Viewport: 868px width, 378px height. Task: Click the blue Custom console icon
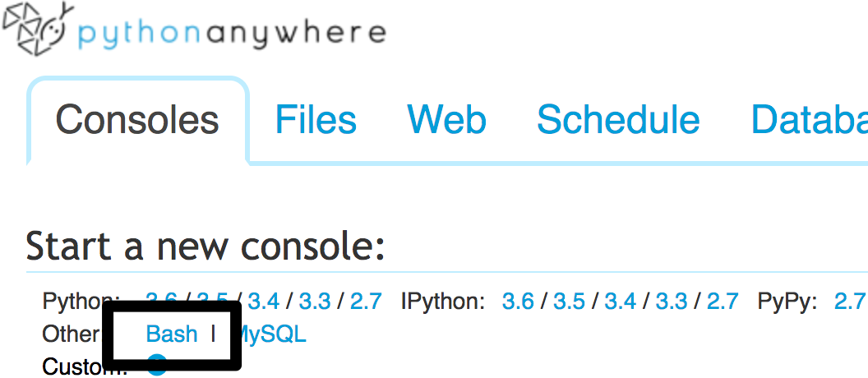[x=156, y=367]
